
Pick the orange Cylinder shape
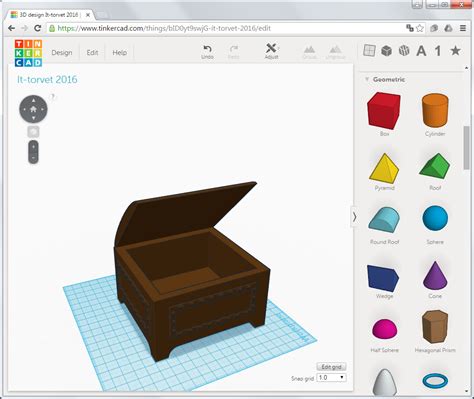(x=435, y=110)
